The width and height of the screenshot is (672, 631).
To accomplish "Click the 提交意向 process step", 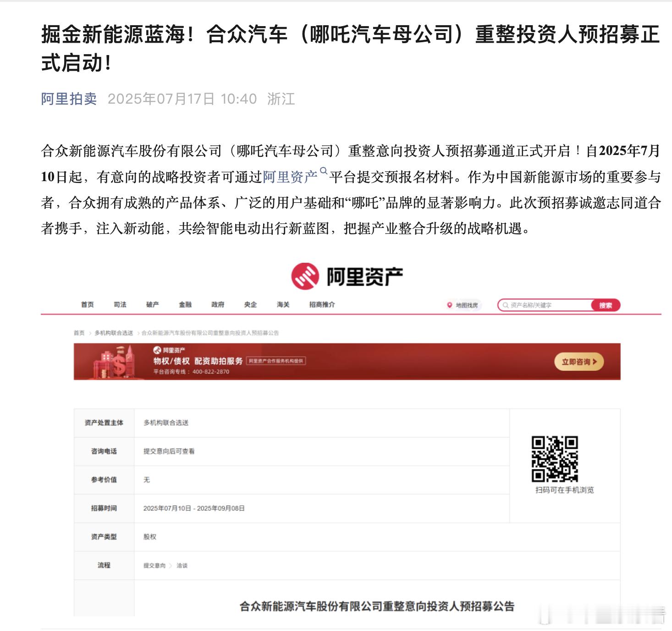I will coord(154,565).
